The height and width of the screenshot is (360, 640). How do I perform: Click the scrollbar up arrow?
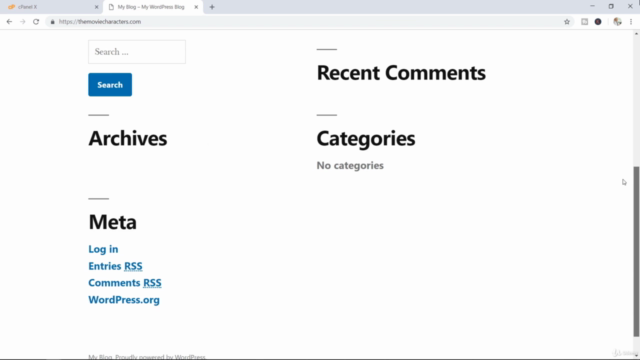coord(636,33)
